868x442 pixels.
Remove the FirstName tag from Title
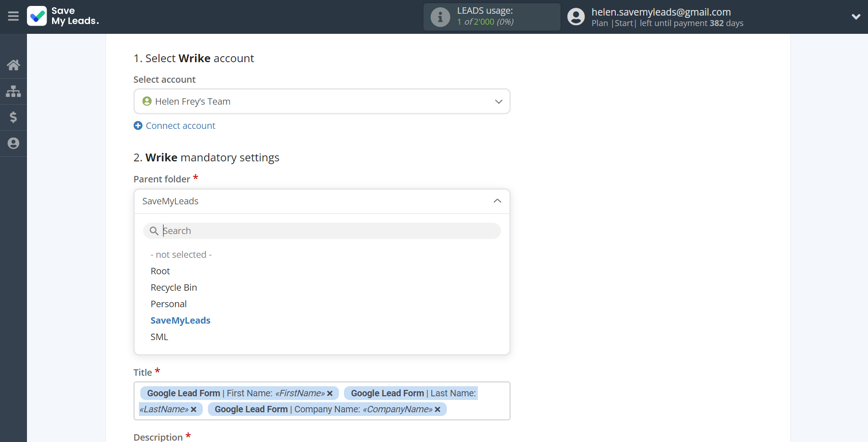[x=330, y=393]
